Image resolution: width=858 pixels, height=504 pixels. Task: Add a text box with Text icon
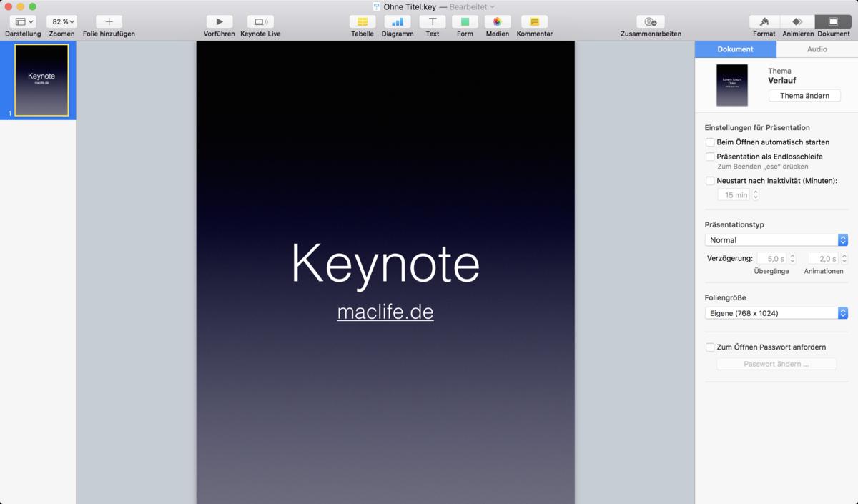click(x=433, y=22)
